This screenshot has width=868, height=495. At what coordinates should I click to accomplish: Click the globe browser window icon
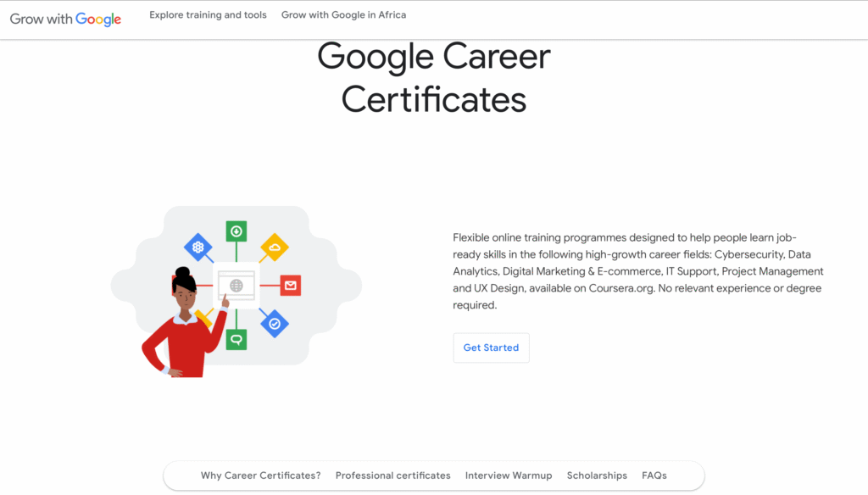pos(236,286)
